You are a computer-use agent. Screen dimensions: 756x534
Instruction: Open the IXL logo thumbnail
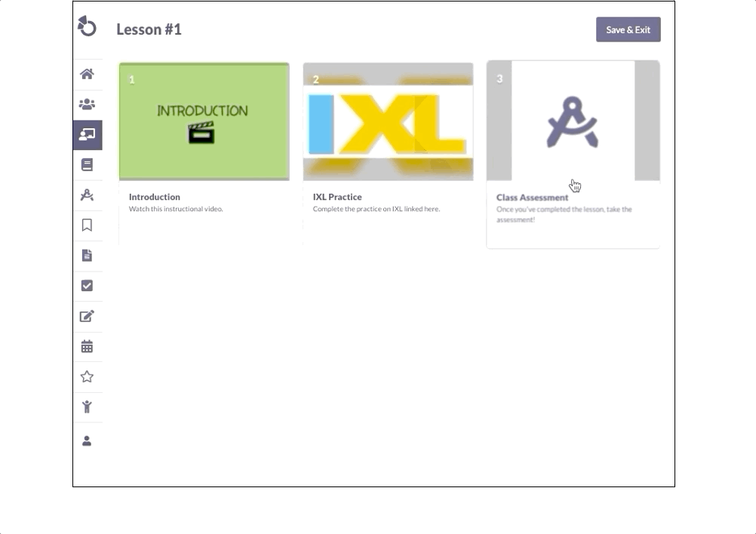click(x=388, y=121)
